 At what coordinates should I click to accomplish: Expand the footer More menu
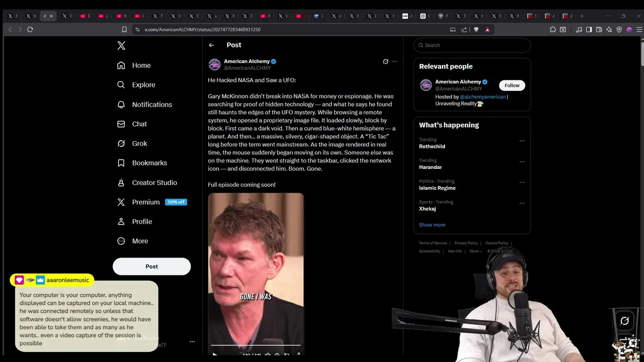[475, 251]
